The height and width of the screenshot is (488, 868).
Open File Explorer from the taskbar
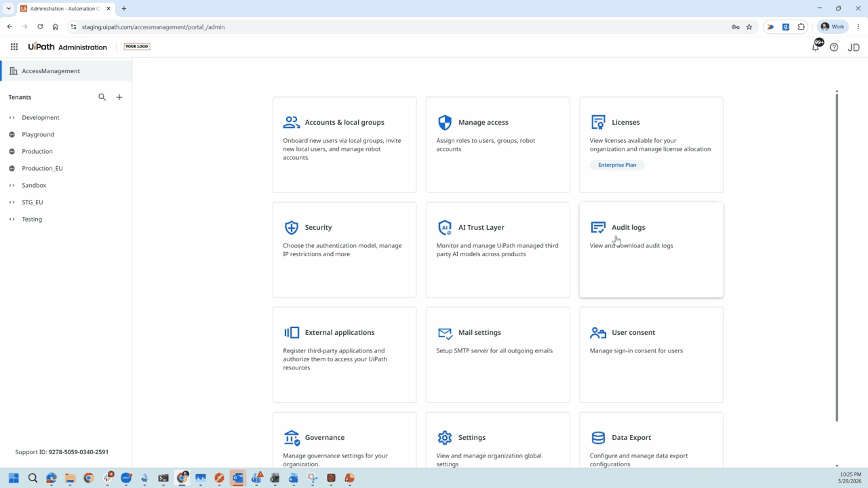(70, 478)
